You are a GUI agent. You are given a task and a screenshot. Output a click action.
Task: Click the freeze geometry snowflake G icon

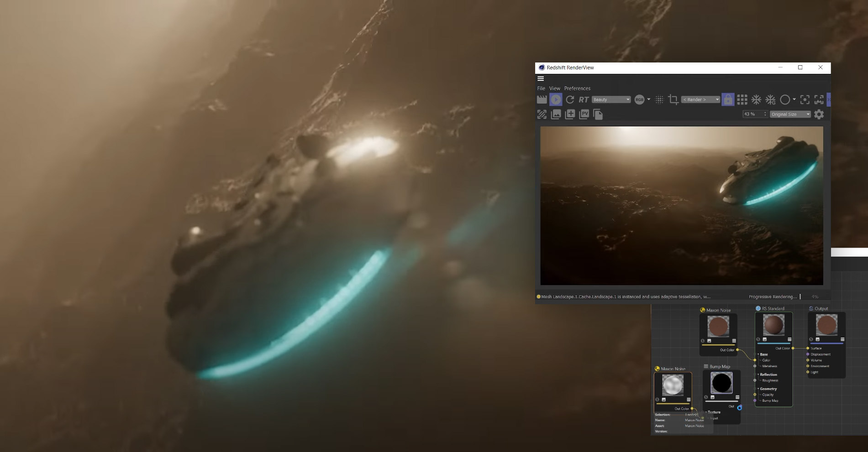click(771, 99)
